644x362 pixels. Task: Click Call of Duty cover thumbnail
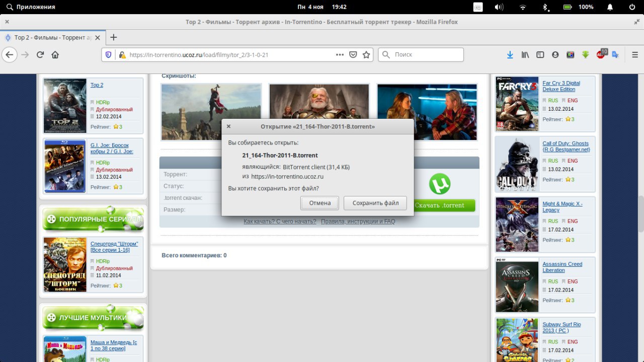click(517, 165)
